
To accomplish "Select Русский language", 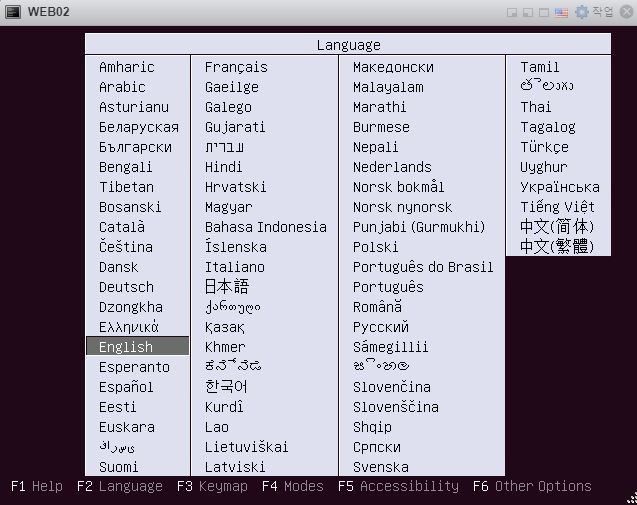I will click(381, 327).
